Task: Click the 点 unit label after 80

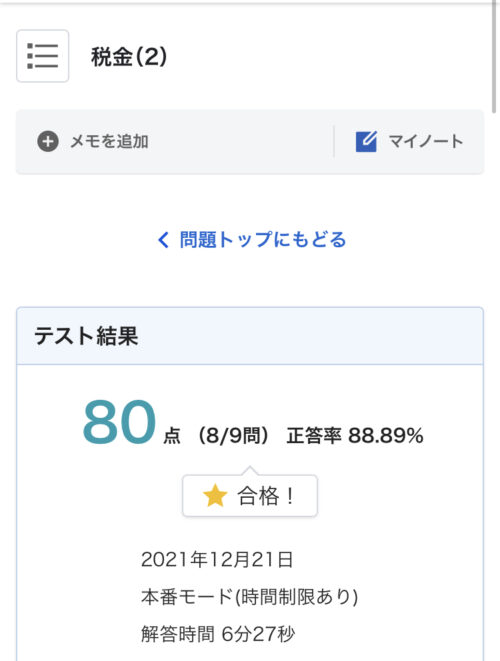Action: click(172, 436)
